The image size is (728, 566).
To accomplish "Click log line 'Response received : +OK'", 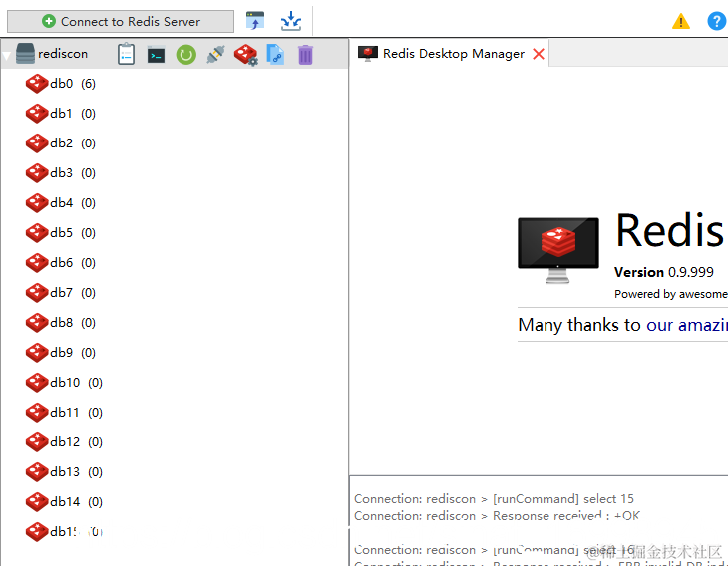I will (x=497, y=516).
